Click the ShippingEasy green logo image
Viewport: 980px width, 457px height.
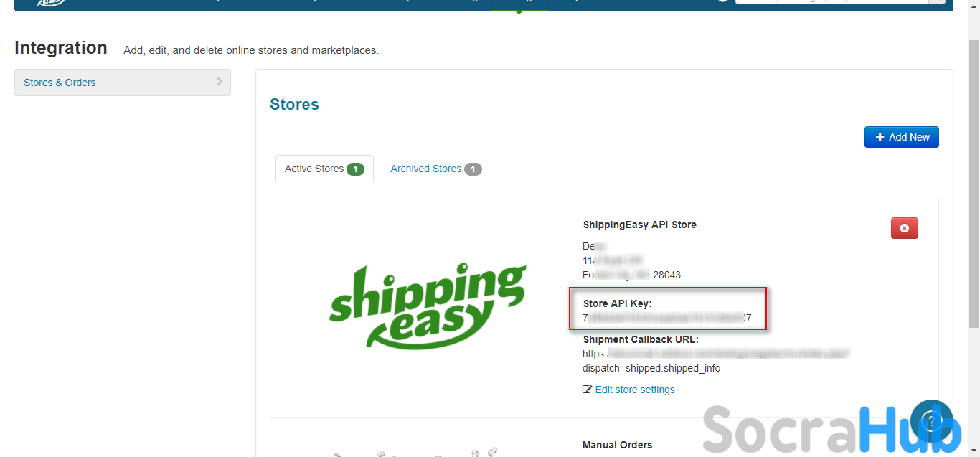point(428,306)
